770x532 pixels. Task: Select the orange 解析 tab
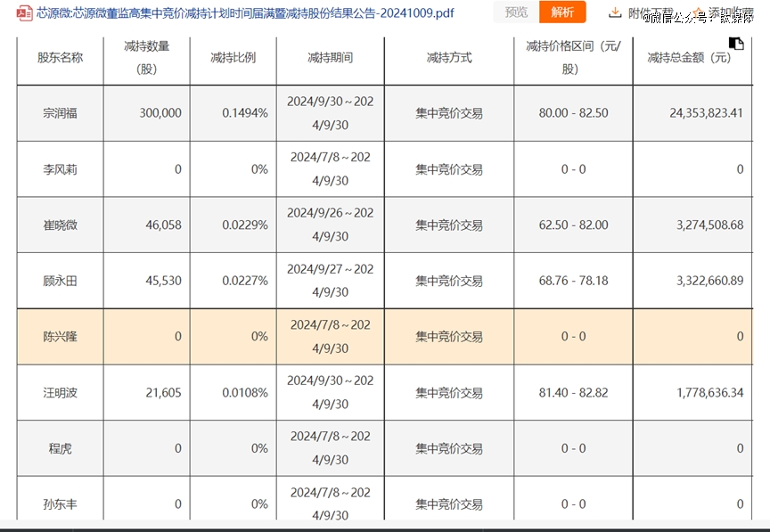click(562, 12)
